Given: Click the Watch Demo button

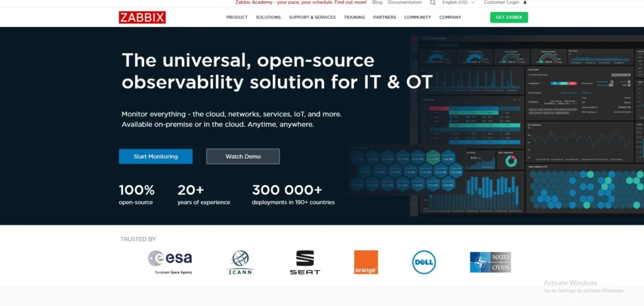Looking at the screenshot, I should tap(243, 156).
